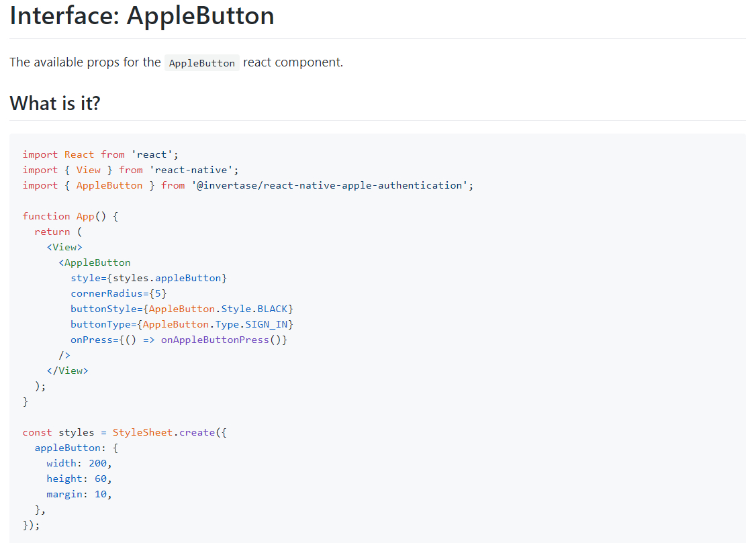Click StyleSheet.create in the styles declaration

pos(164,432)
